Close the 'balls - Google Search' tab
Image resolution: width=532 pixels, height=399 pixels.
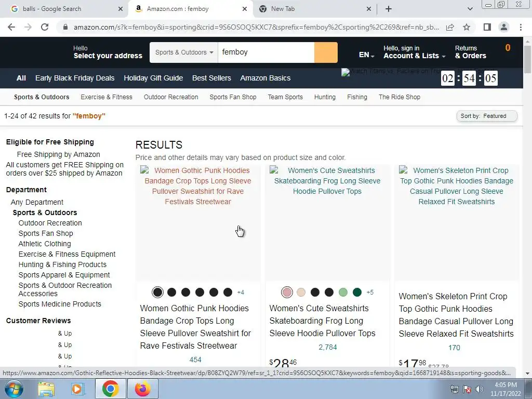click(121, 9)
